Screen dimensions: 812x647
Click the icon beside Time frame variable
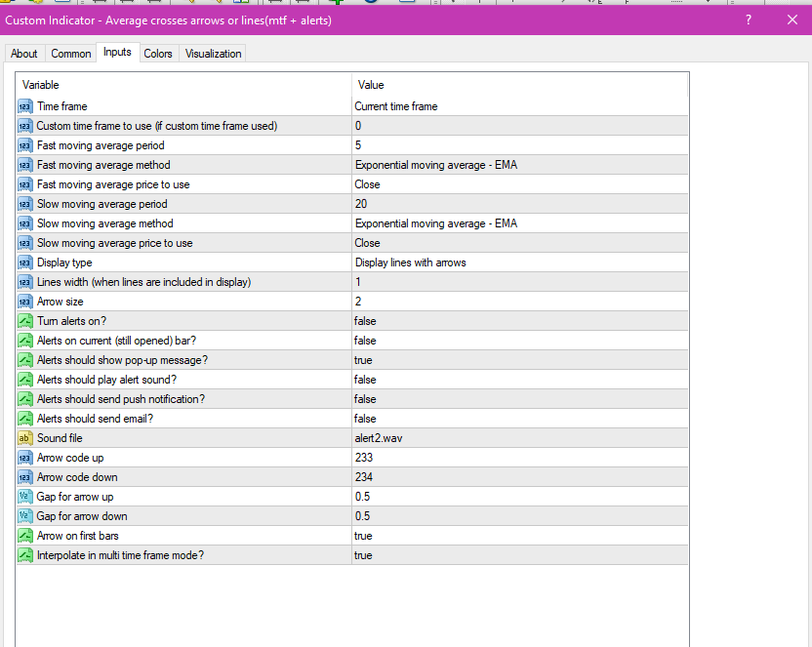pos(25,106)
